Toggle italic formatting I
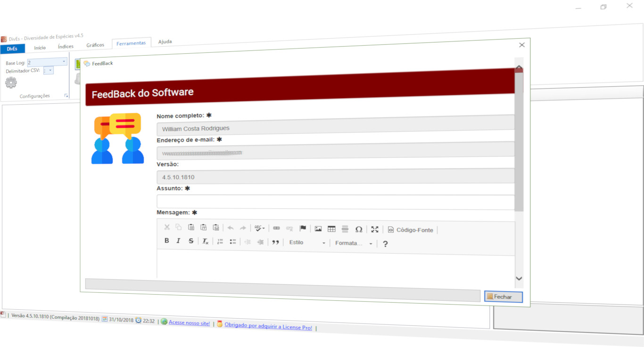Screen dimensions: 644x347 tap(178, 241)
